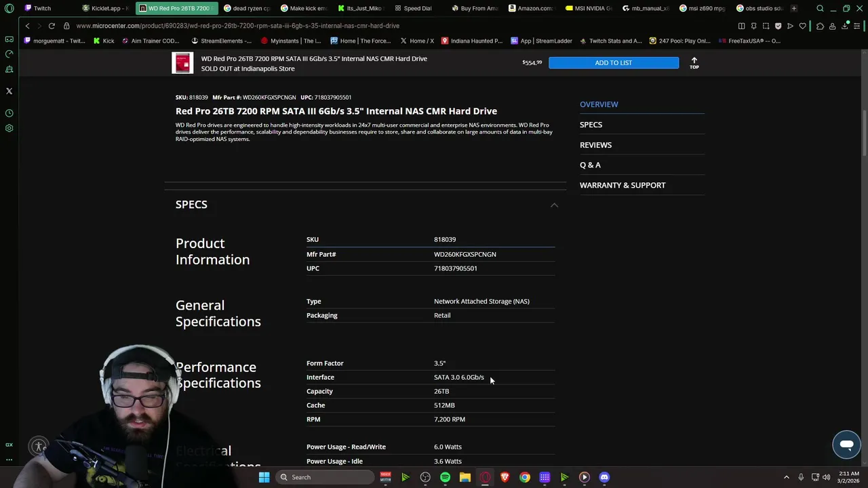The image size is (868, 488).
Task: Jump to WARRANTY & SUPPORT section link
Action: 623,185
